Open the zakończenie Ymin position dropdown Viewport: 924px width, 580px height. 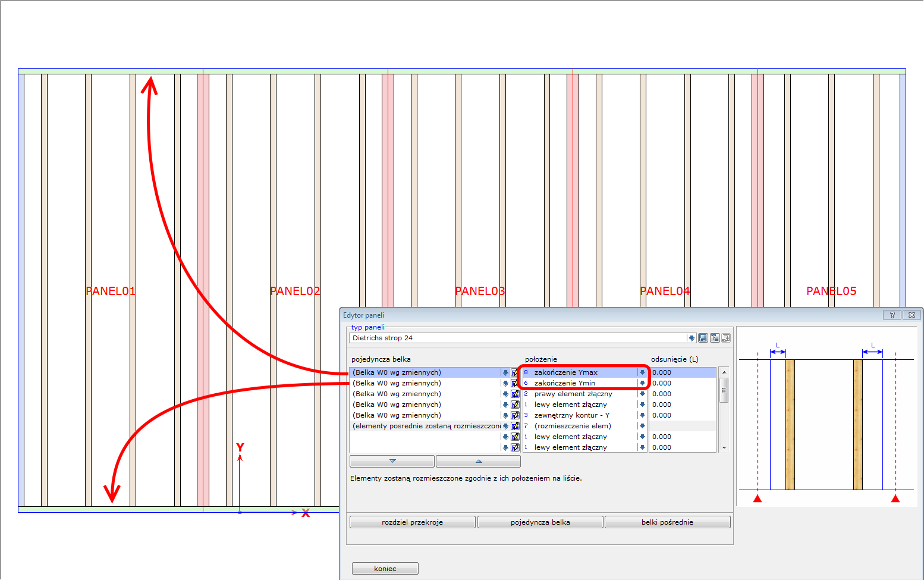pos(642,384)
